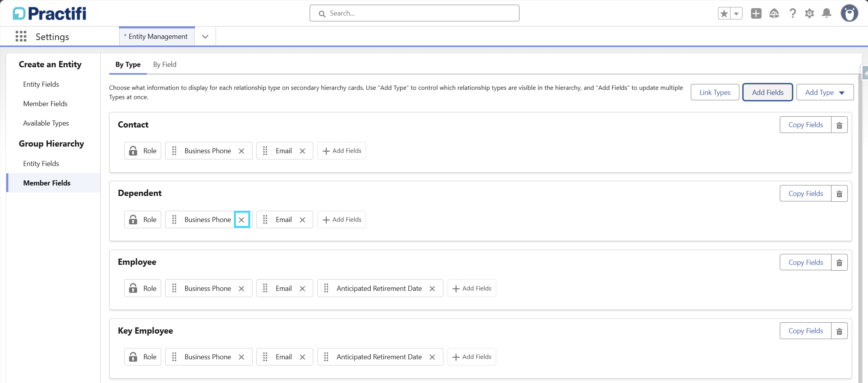The width and height of the screenshot is (868, 383).
Task: Open the favorites list dropdown arrow
Action: click(736, 14)
